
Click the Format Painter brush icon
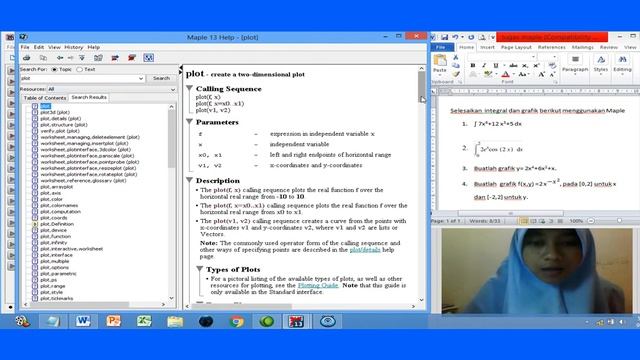tap(456, 74)
